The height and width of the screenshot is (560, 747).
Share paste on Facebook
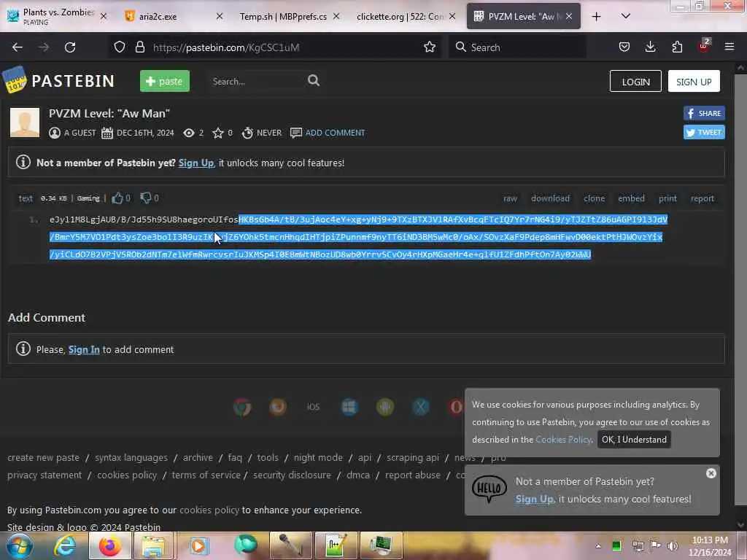pyautogui.click(x=704, y=113)
